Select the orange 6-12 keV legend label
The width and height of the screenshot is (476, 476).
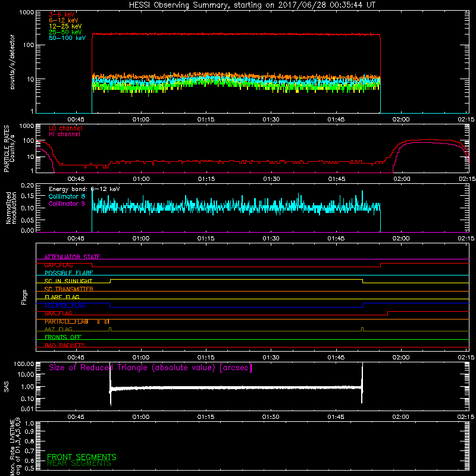coord(63,20)
